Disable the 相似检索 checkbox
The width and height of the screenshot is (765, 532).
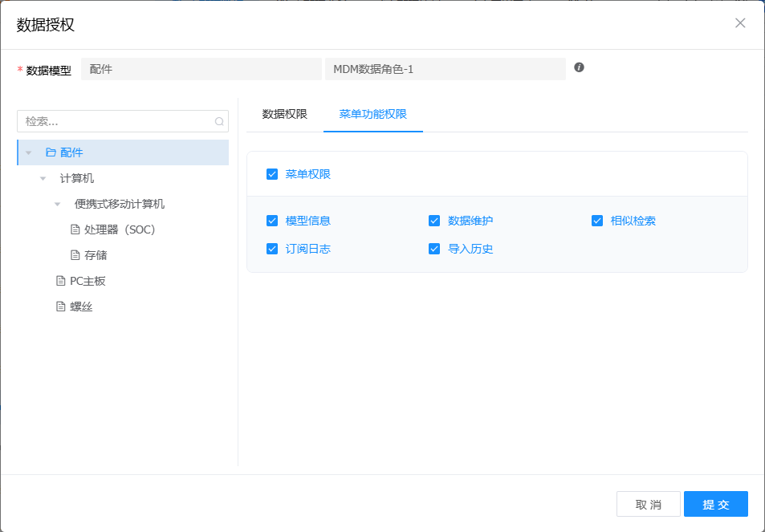[x=597, y=221]
